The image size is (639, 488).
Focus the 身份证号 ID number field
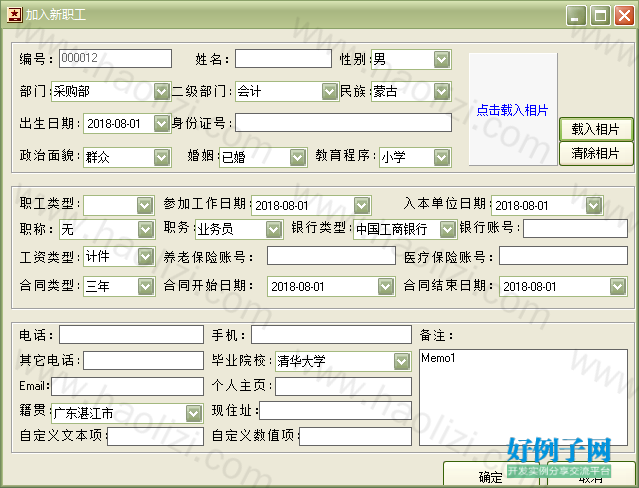(x=344, y=123)
